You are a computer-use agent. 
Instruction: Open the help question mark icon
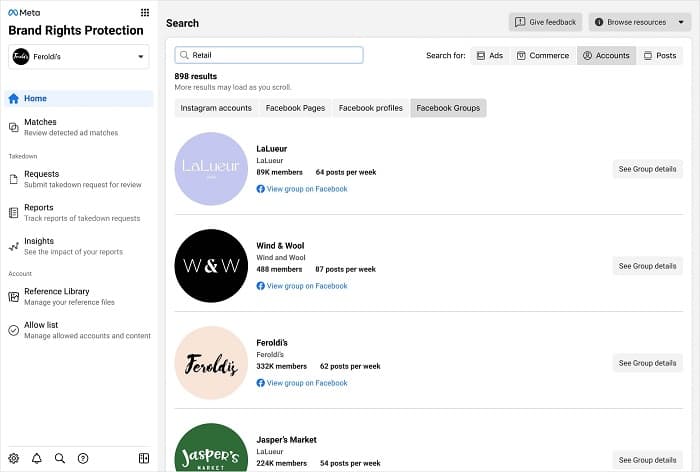(x=83, y=458)
